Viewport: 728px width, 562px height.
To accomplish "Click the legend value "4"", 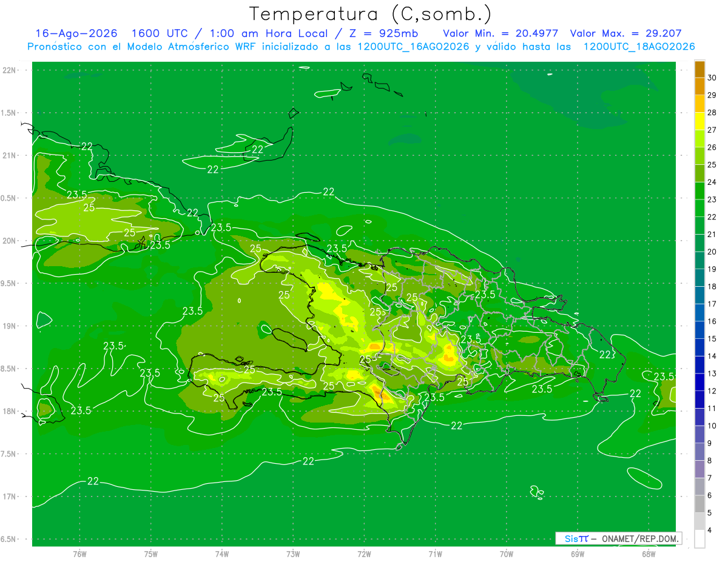I will (x=709, y=530).
